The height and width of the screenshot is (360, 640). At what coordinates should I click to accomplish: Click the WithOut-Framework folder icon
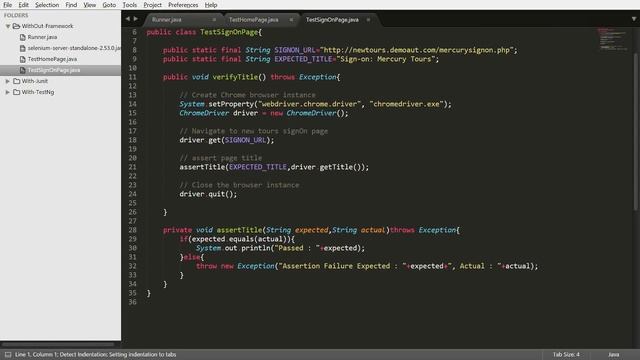pos(16,26)
